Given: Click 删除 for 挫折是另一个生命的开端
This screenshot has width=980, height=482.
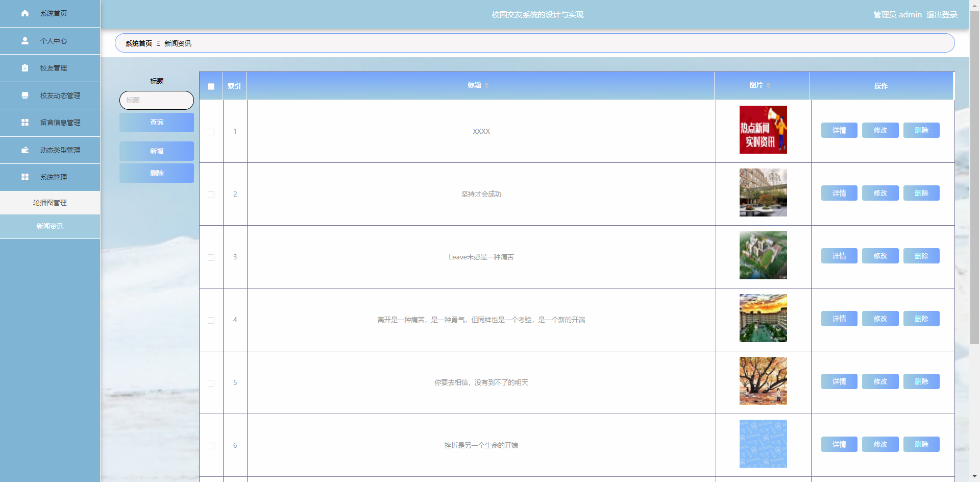Looking at the screenshot, I should (921, 444).
